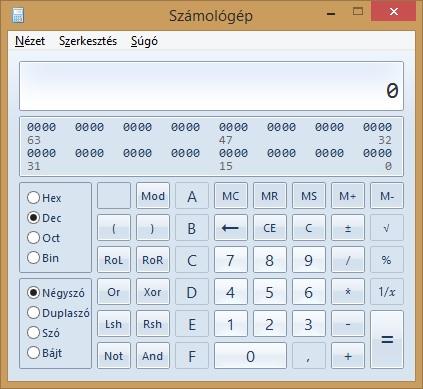The height and width of the screenshot is (389, 423).
Task: Click the plus addition button
Action: coord(348,356)
